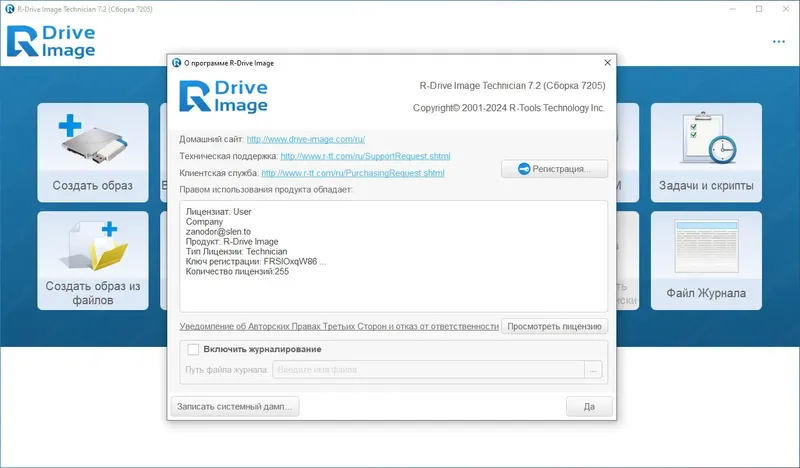
Task: Open the SupportRequest technical support link
Action: tap(365, 156)
